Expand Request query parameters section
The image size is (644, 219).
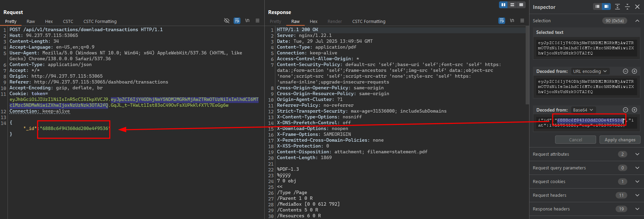coord(637,168)
